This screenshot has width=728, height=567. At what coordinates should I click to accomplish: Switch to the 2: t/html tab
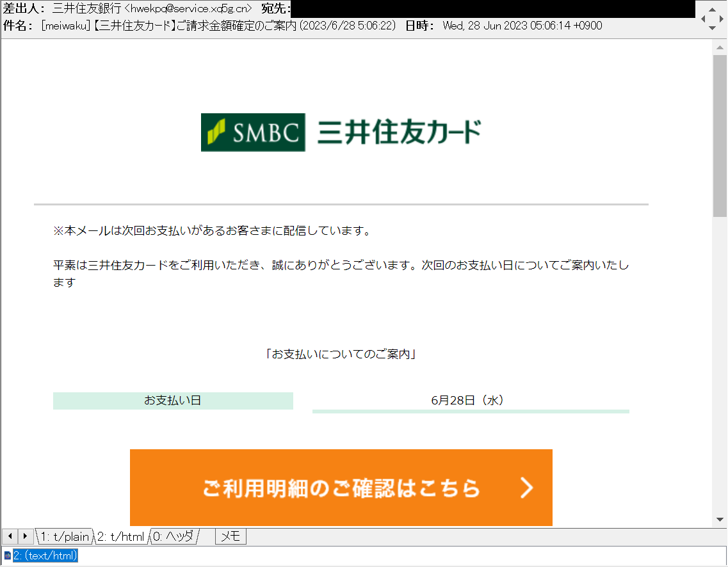point(121,536)
